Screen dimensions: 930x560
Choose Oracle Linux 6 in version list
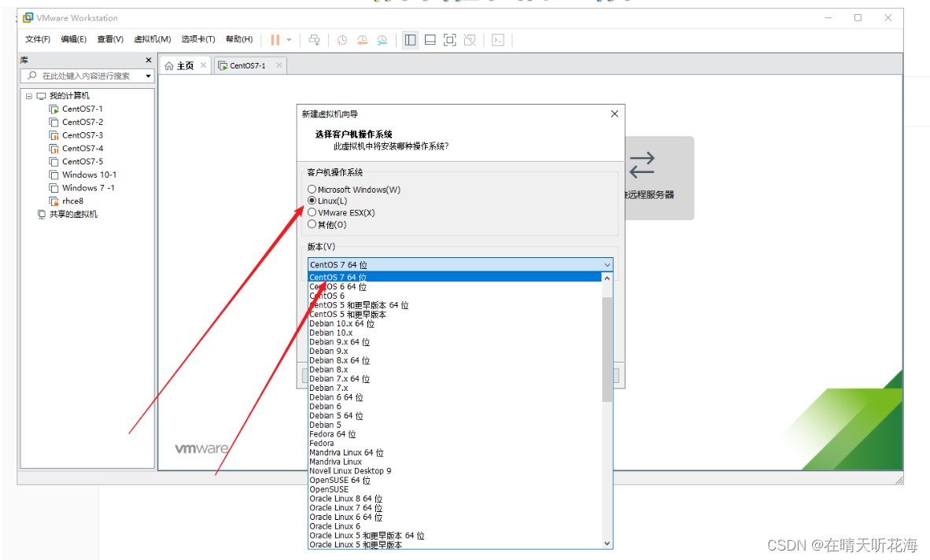click(x=455, y=526)
